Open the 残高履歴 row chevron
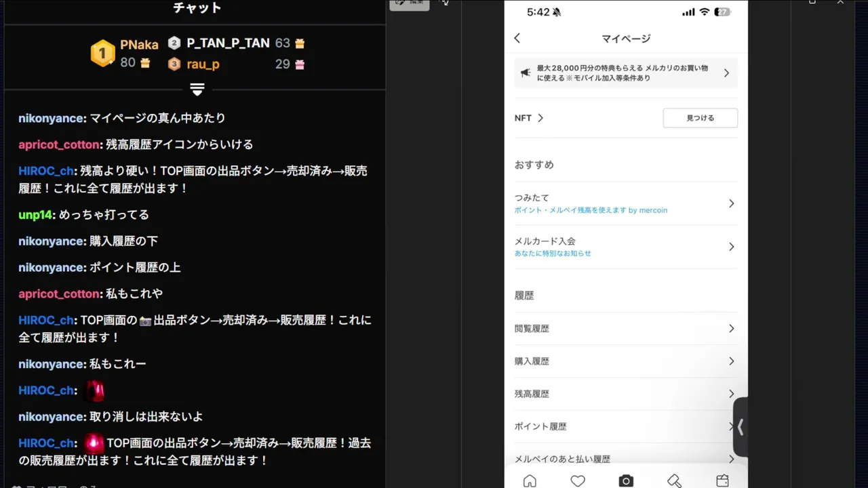This screenshot has width=868, height=488. point(731,394)
